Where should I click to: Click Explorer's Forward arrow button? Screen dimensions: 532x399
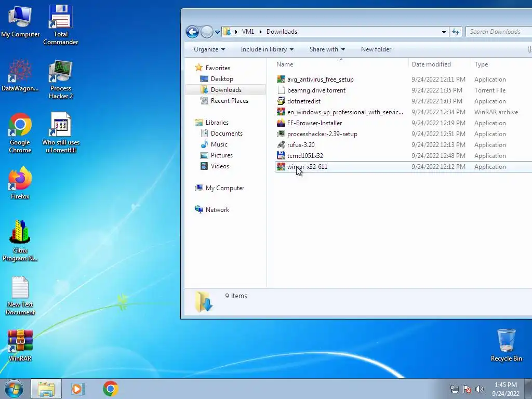207,32
